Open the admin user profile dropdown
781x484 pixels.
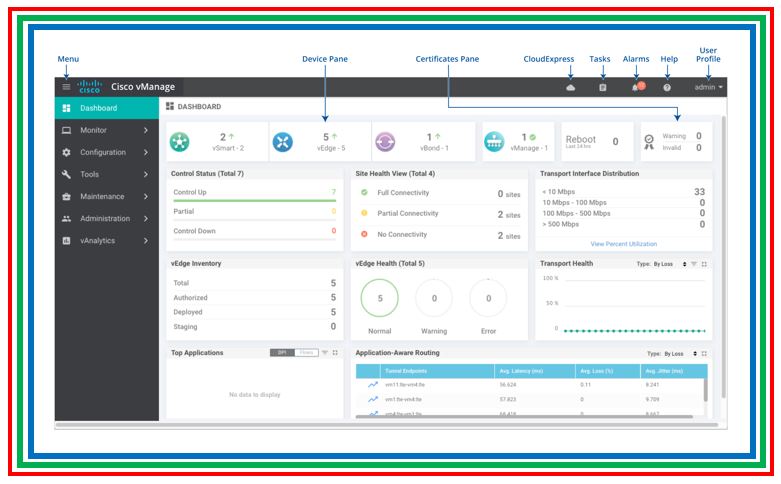coord(708,88)
